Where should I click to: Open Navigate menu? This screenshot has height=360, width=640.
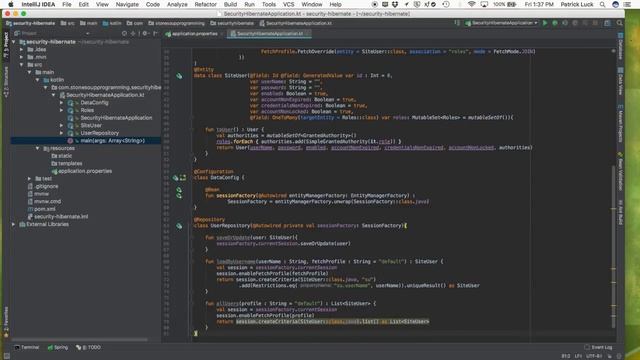point(127,4)
